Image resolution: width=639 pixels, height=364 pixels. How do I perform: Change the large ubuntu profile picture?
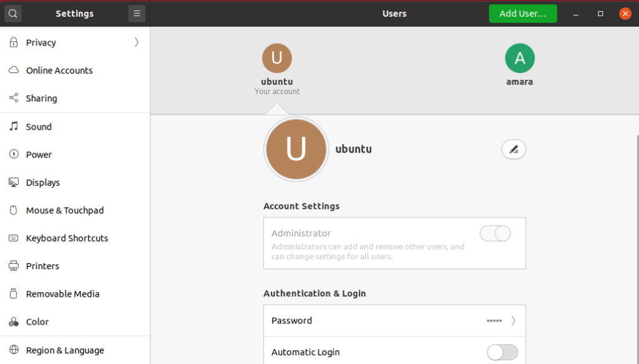(296, 149)
